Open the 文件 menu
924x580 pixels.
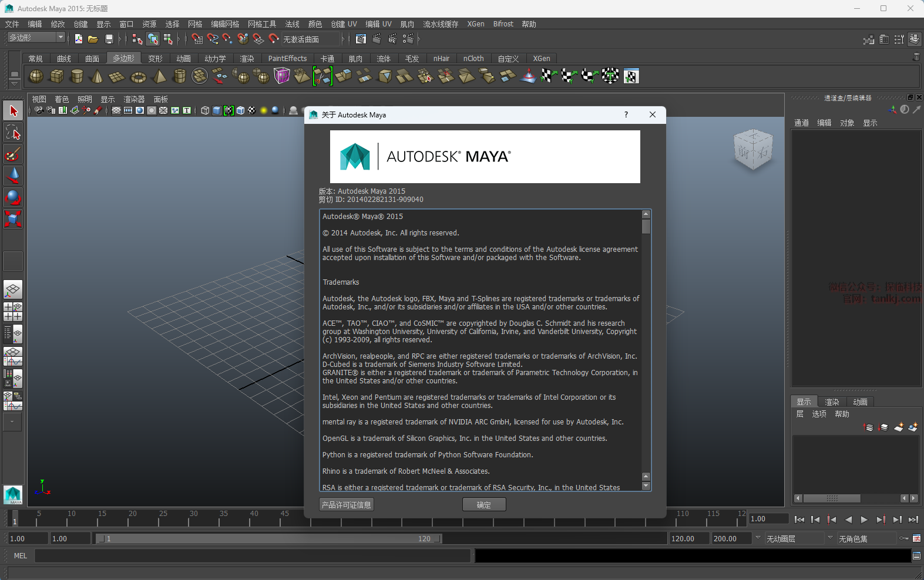point(12,24)
